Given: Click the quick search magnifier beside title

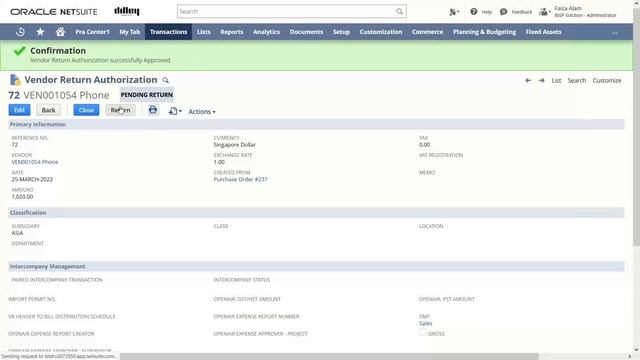Looking at the screenshot, I should point(165,80).
